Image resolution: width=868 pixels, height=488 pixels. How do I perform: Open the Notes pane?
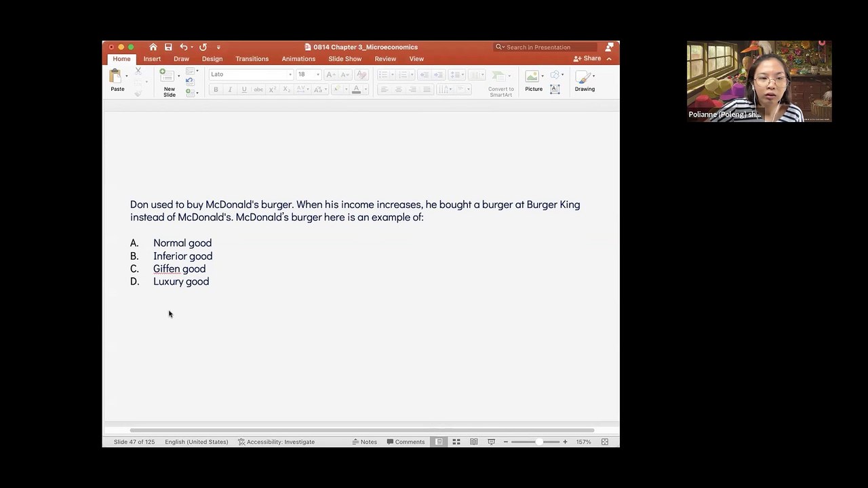[x=365, y=442]
